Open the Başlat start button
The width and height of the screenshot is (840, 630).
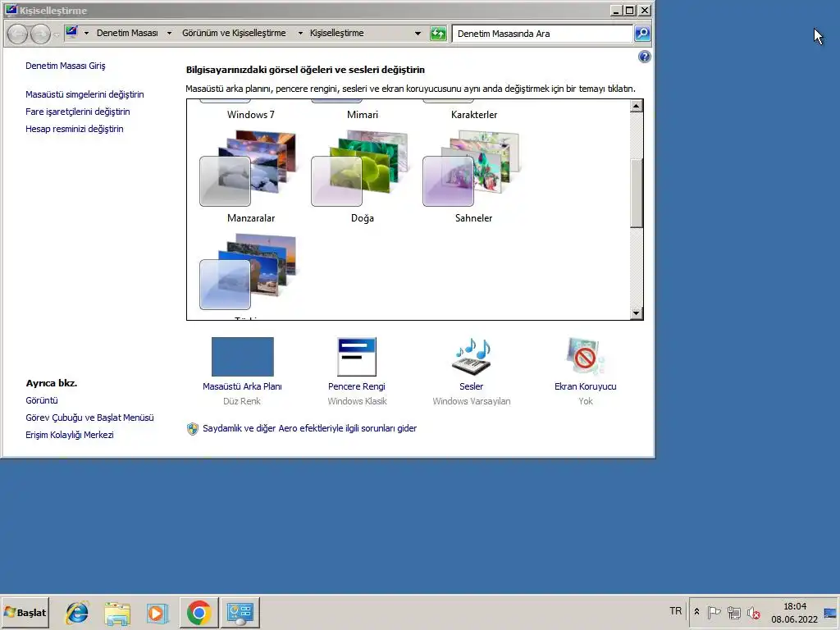tap(25, 612)
